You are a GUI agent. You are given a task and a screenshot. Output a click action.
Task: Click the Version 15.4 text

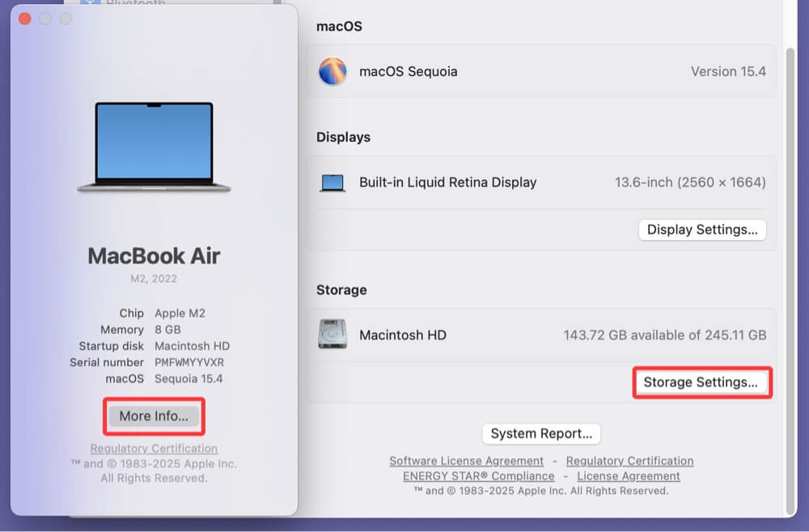(727, 71)
